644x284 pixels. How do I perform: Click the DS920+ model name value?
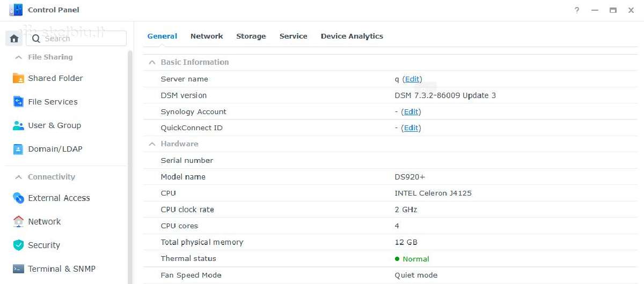coord(410,177)
